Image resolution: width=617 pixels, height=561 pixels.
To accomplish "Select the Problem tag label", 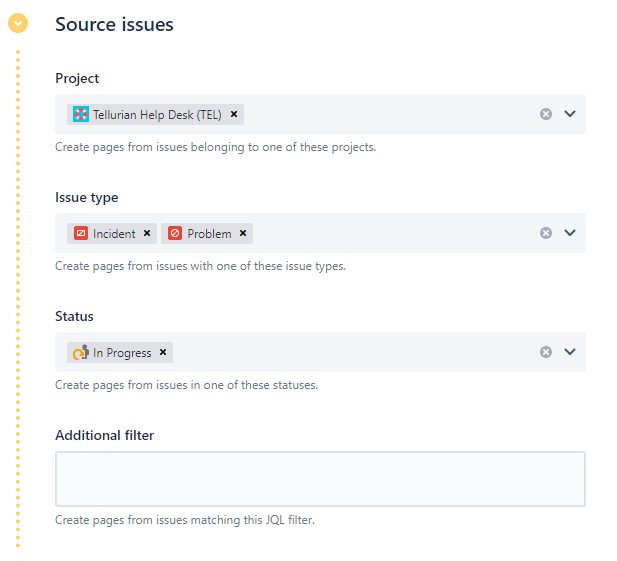I will point(209,233).
